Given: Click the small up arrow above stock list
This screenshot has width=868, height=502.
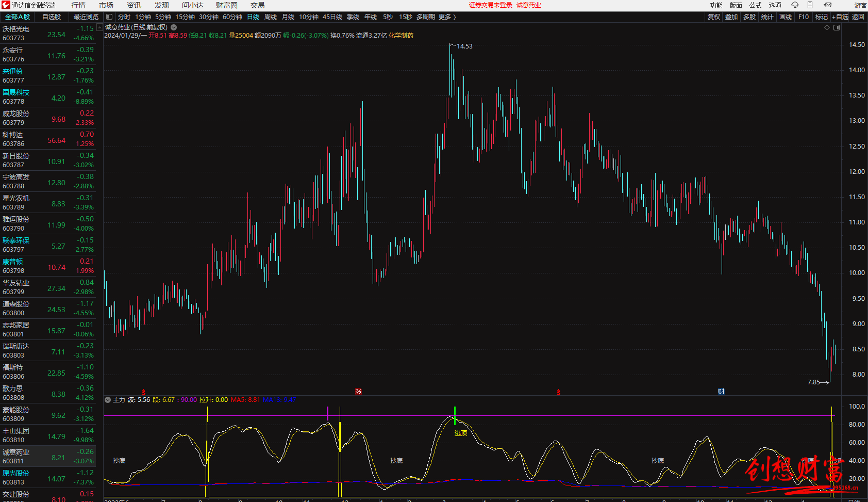Looking at the screenshot, I should [x=99, y=27].
